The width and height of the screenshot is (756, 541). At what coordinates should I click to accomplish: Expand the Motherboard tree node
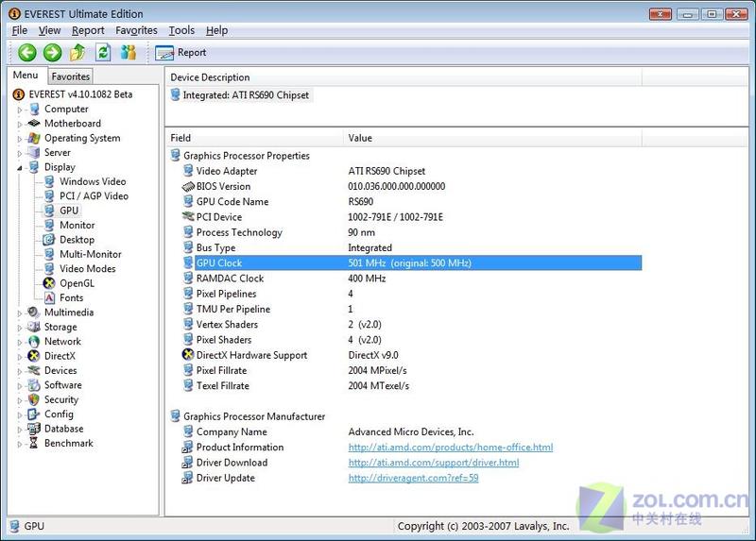(x=20, y=125)
